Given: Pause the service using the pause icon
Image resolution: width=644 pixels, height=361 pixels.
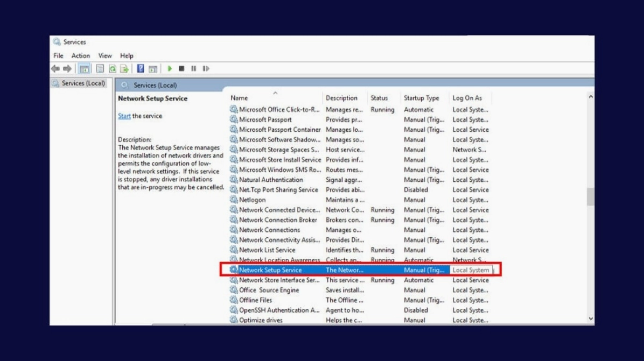Looking at the screenshot, I should click(193, 68).
